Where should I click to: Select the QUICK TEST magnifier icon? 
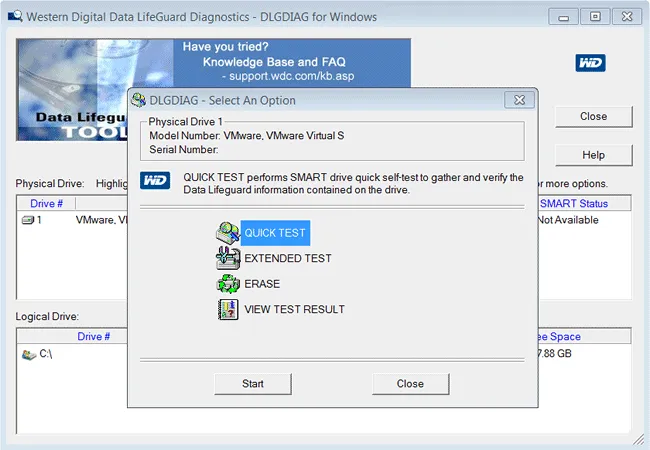click(x=228, y=233)
